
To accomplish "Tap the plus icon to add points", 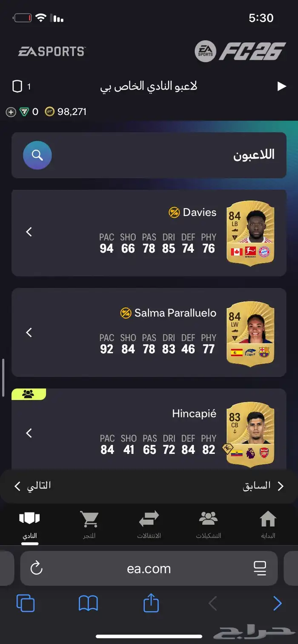I will (x=11, y=112).
